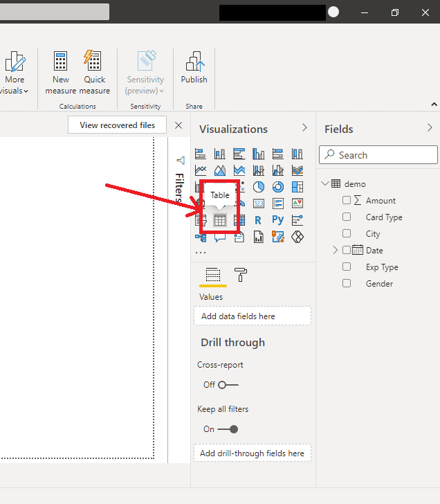The width and height of the screenshot is (440, 504).
Task: Select the Python (Py) visual
Action: tap(278, 220)
